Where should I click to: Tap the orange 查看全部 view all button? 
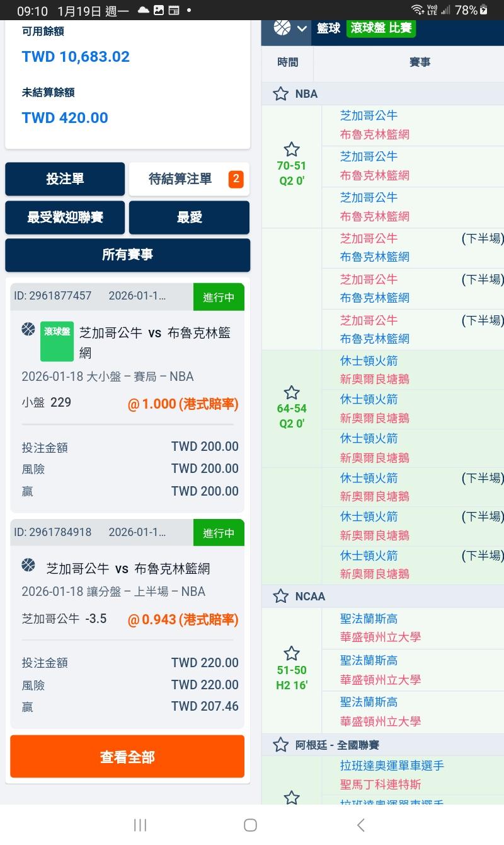click(127, 756)
